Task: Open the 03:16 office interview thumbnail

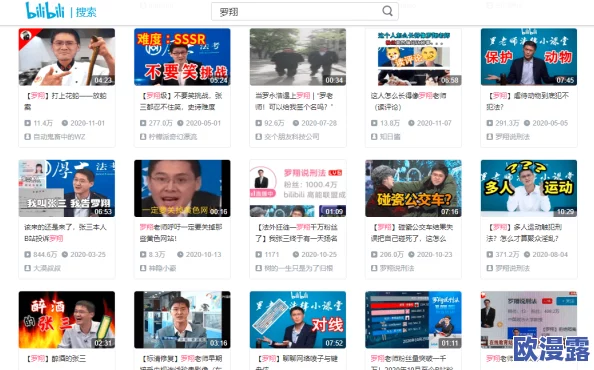Action: pos(182,320)
